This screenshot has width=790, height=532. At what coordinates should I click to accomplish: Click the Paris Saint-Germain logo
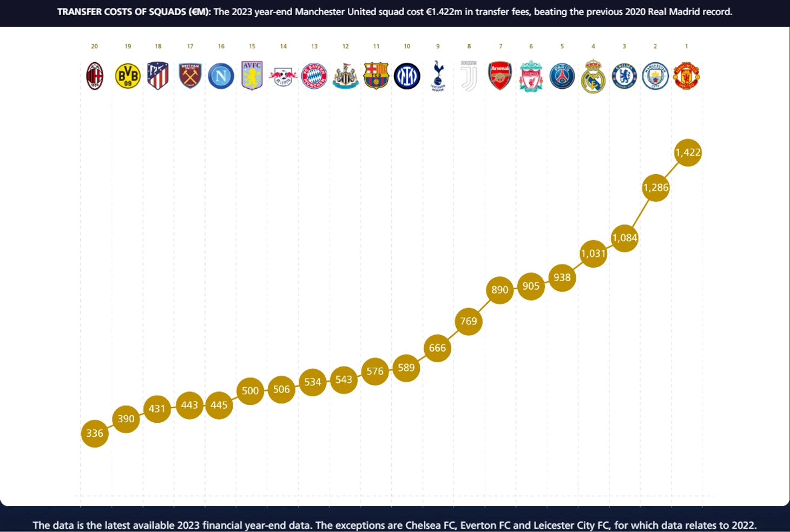(562, 76)
